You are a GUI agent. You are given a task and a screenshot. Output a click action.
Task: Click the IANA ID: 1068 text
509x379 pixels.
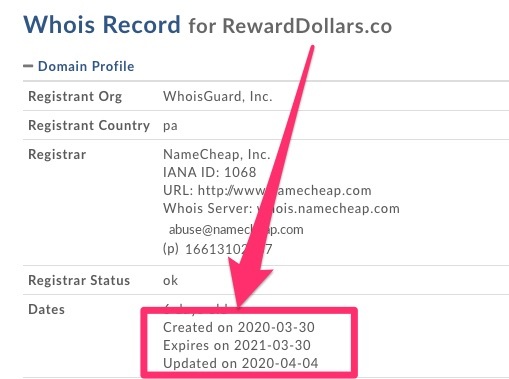click(x=210, y=172)
